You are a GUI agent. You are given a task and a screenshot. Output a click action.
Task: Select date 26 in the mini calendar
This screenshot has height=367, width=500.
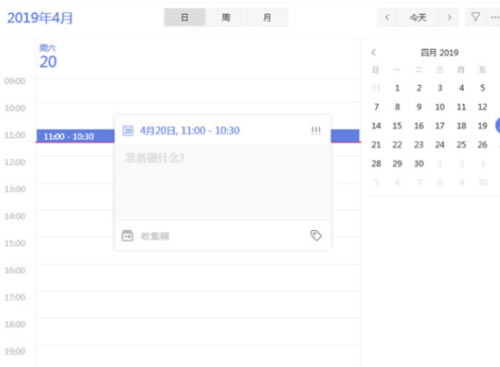[482, 145]
